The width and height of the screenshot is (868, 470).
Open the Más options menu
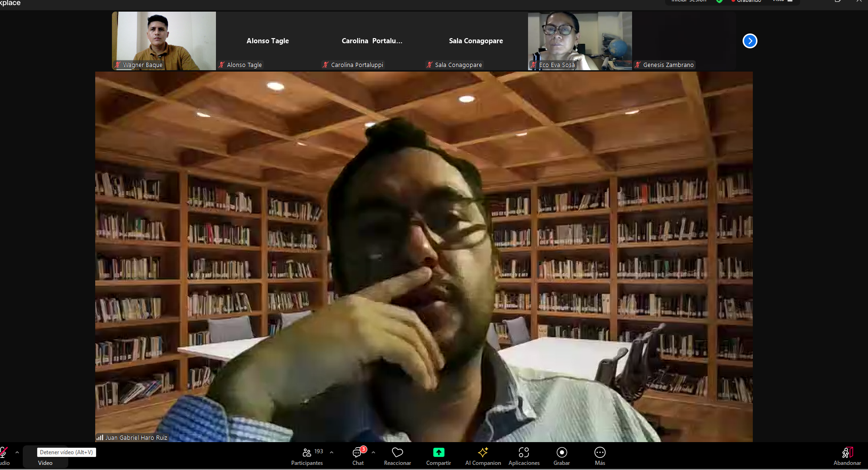pos(600,452)
